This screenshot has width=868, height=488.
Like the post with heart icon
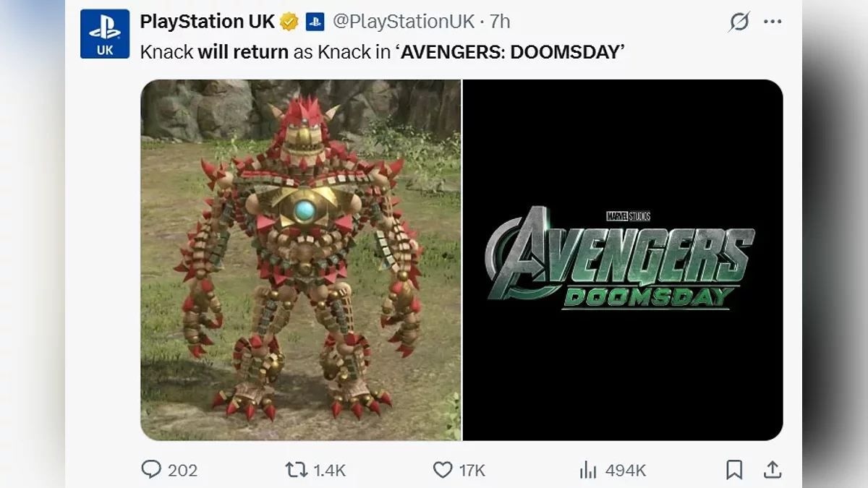(x=443, y=470)
